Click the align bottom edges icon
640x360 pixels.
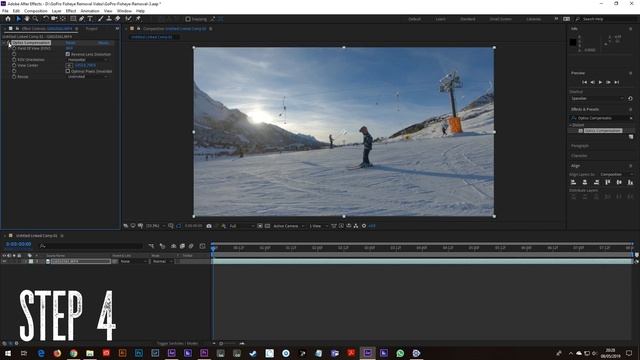point(630,182)
